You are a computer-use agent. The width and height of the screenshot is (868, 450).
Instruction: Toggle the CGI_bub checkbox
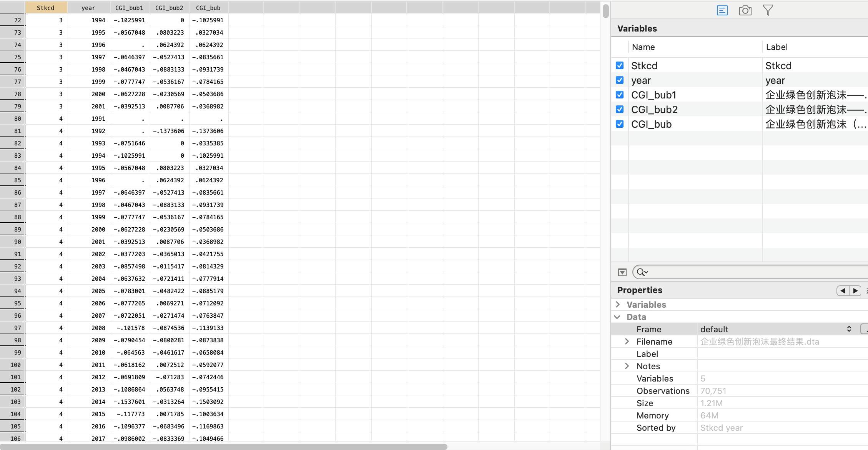point(620,124)
